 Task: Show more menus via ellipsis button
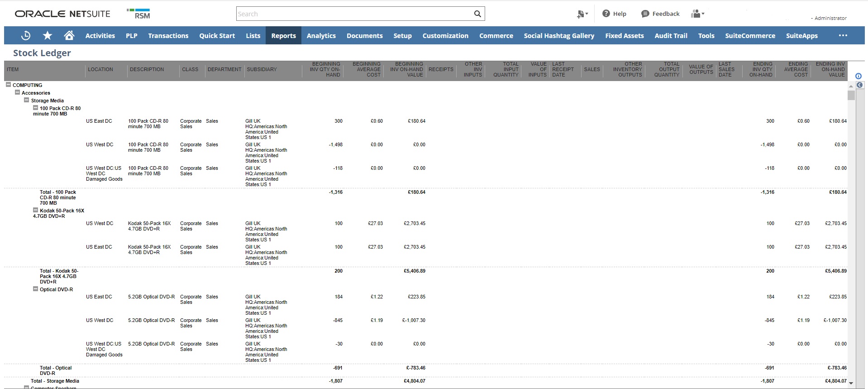(843, 35)
